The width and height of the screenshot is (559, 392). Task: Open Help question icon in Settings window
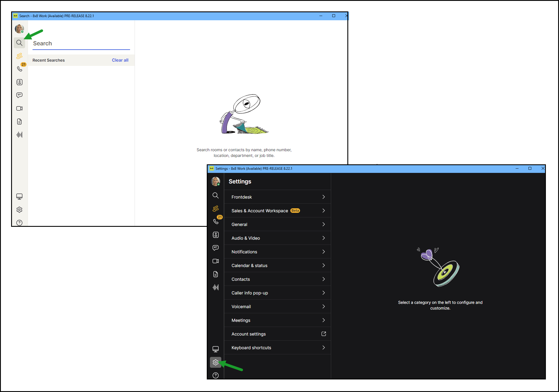pos(216,375)
